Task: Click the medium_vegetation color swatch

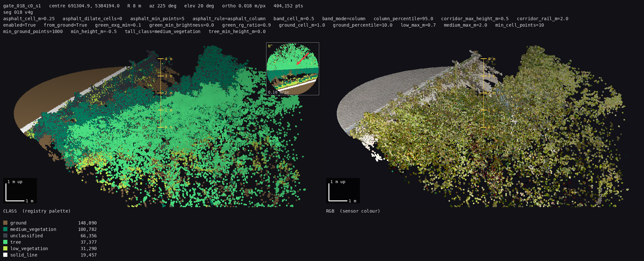Action: click(x=5, y=229)
